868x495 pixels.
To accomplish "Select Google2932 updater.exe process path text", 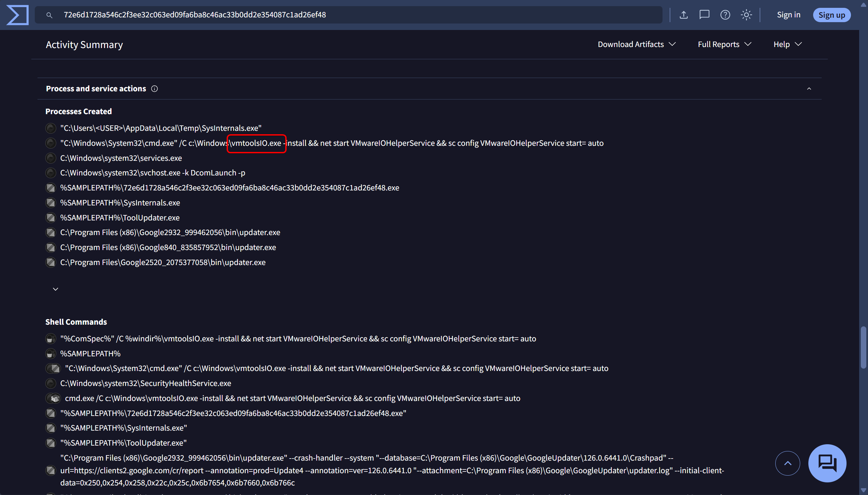I will (x=170, y=232).
